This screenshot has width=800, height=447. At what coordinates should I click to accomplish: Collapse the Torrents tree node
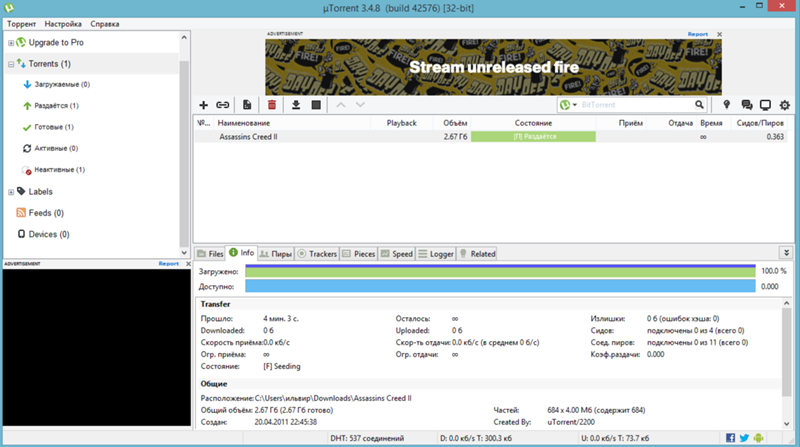click(x=11, y=64)
